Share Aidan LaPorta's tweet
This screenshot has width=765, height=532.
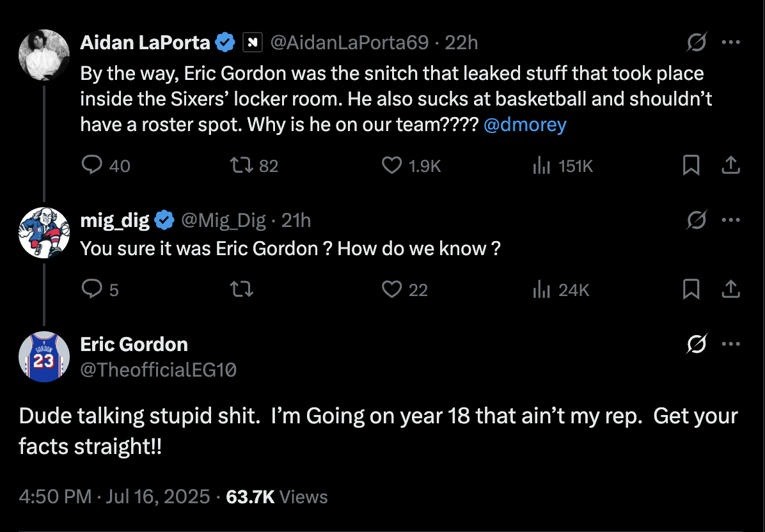(730, 166)
